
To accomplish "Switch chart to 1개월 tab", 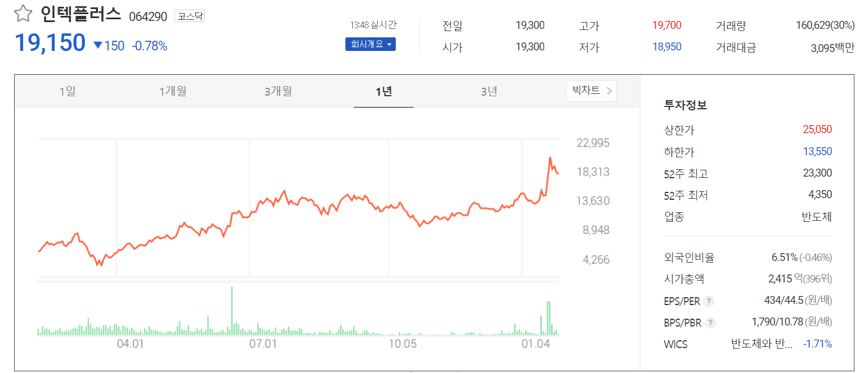I will (x=173, y=91).
